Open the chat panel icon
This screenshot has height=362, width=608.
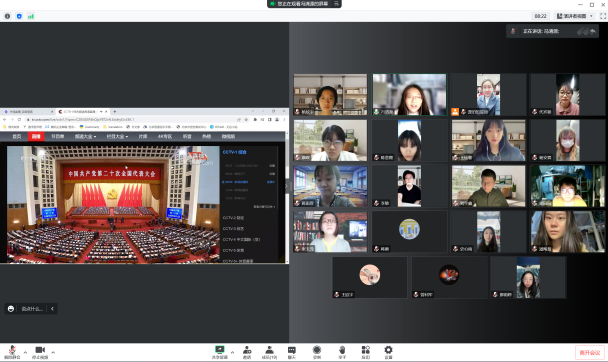(x=292, y=352)
